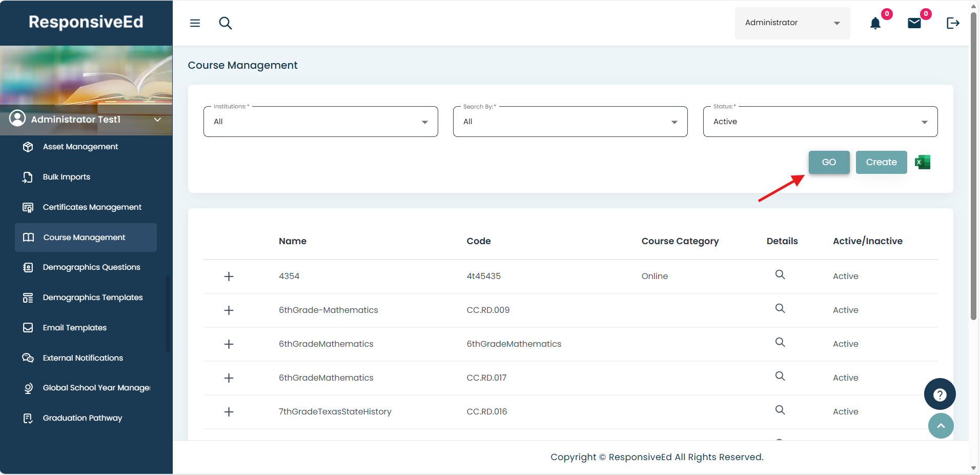Export courses with the Excel icon
The height and width of the screenshot is (475, 980).
click(x=923, y=162)
